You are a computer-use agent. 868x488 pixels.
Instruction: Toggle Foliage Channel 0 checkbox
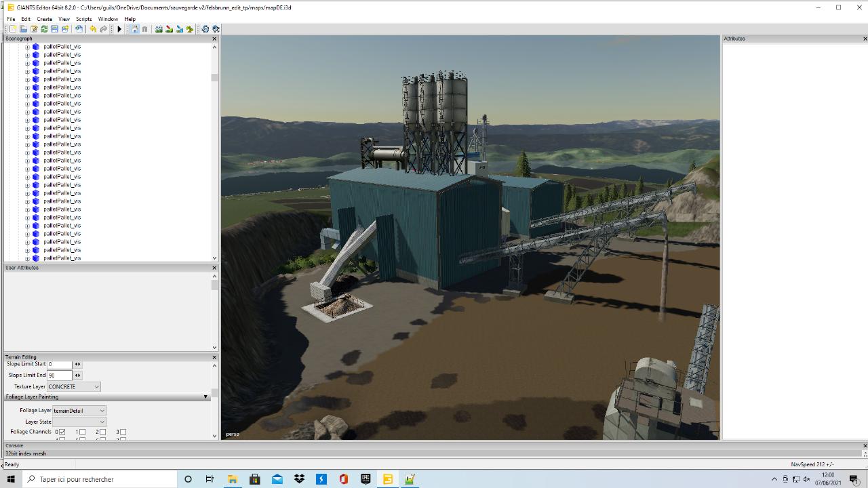pyautogui.click(x=62, y=432)
